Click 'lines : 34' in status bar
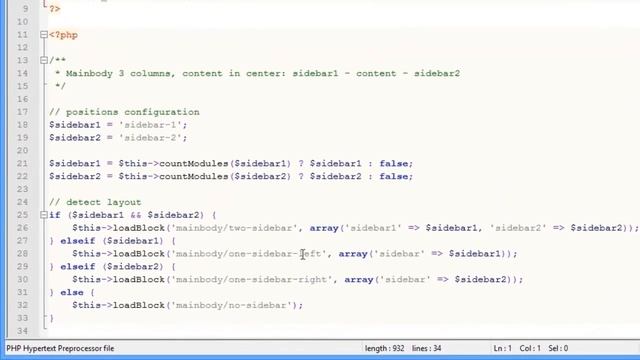The width and height of the screenshot is (640, 360). pos(427,349)
